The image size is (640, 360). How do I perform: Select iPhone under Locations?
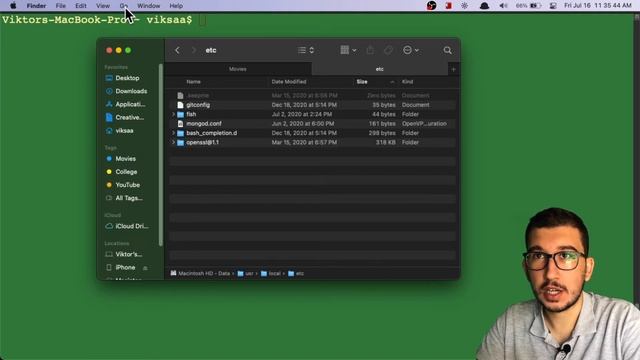coord(125,267)
